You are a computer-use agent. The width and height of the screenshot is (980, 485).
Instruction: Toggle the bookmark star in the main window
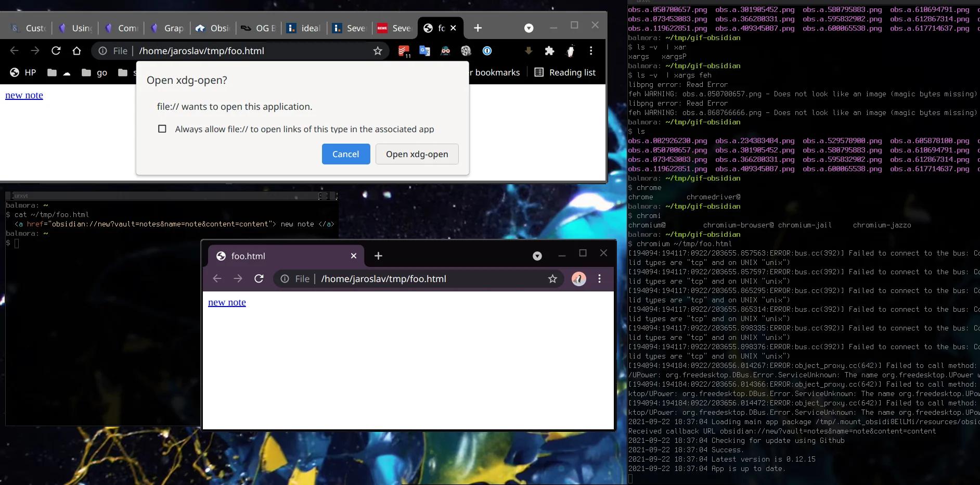coord(379,50)
